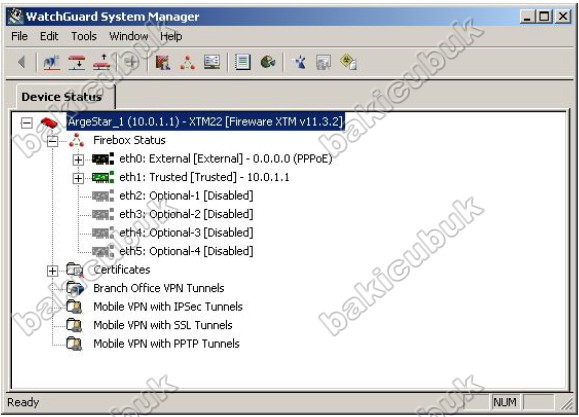Open the Window menu
This screenshot has height=417, width=579.
129,36
